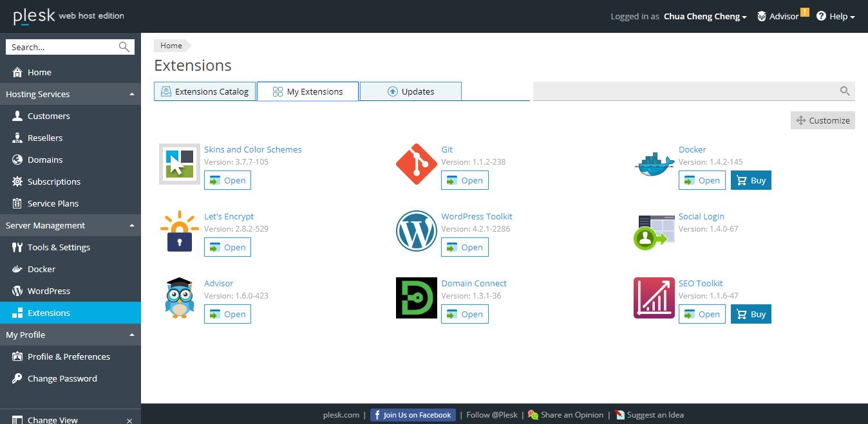Screen dimensions: 868x424
Task: Click Open button for SEO Toolkit
Action: pyautogui.click(x=703, y=314)
